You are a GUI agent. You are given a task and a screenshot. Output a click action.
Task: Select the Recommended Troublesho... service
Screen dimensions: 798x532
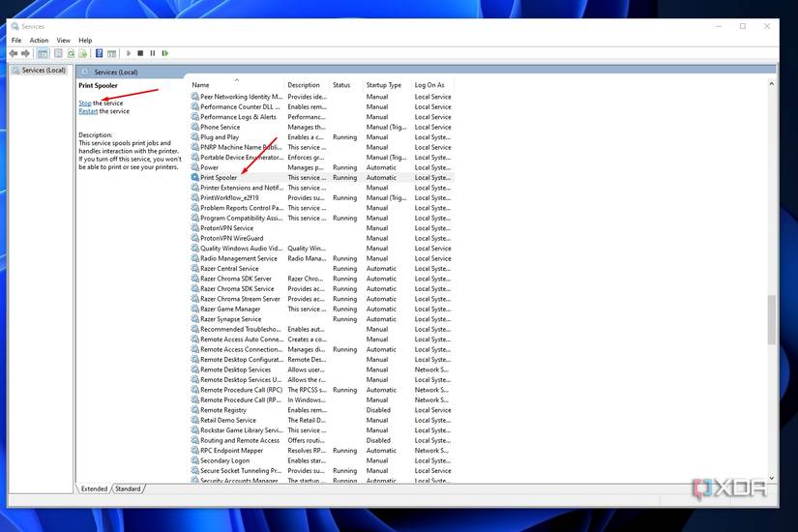240,330
